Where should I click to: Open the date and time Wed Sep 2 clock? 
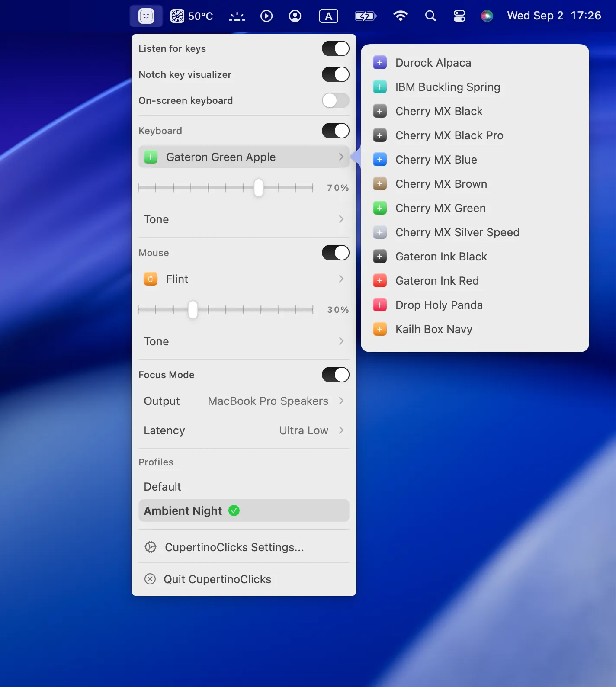(x=554, y=16)
